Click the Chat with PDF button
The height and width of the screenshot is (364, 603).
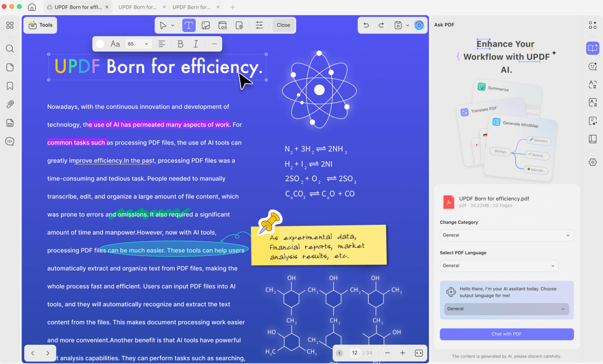[506, 334]
